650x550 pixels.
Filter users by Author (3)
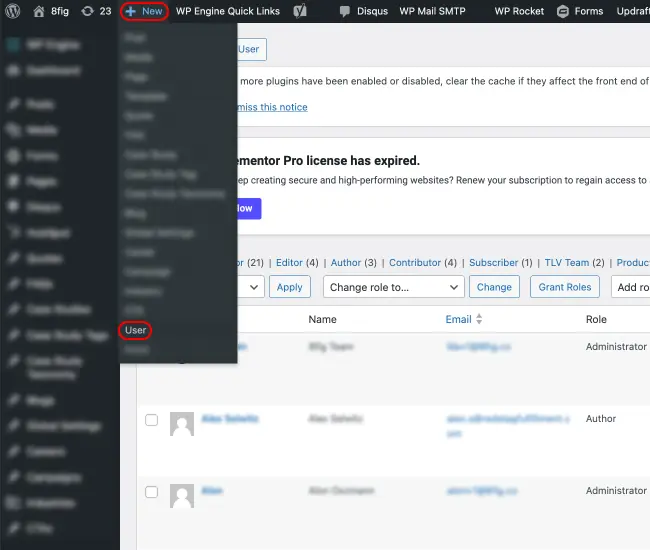(x=353, y=263)
